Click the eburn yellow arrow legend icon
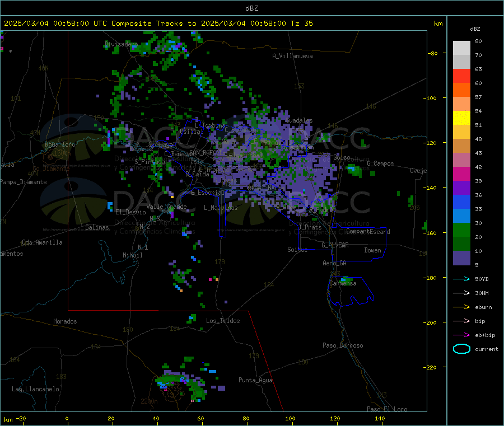 coord(461,307)
